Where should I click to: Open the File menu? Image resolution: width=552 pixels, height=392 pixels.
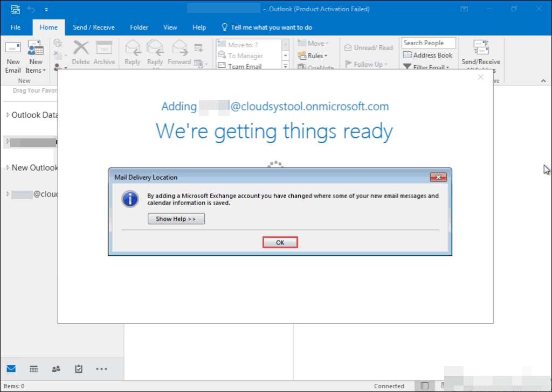16,27
